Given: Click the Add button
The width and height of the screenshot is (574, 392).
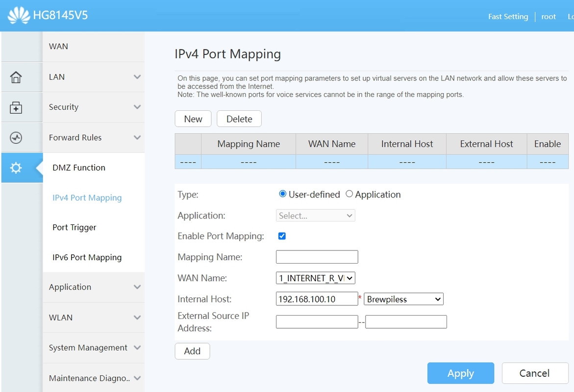Looking at the screenshot, I should pos(192,351).
